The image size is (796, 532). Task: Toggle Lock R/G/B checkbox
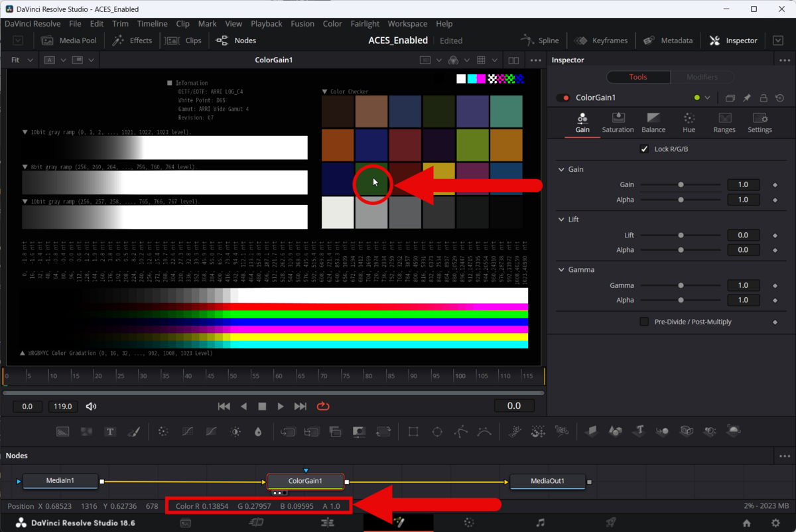click(x=644, y=149)
